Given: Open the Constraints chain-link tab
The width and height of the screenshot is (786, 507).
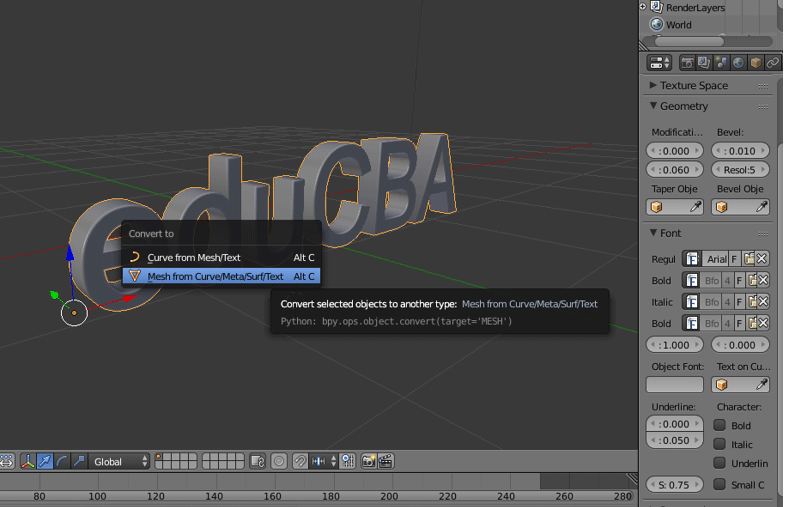Looking at the screenshot, I should [x=772, y=63].
